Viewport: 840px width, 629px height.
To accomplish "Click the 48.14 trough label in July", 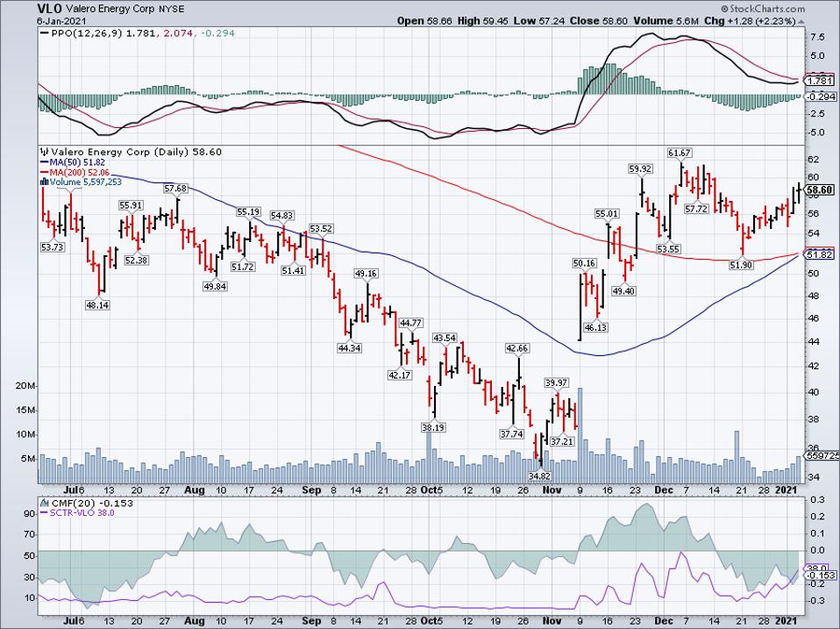I will 97,305.
